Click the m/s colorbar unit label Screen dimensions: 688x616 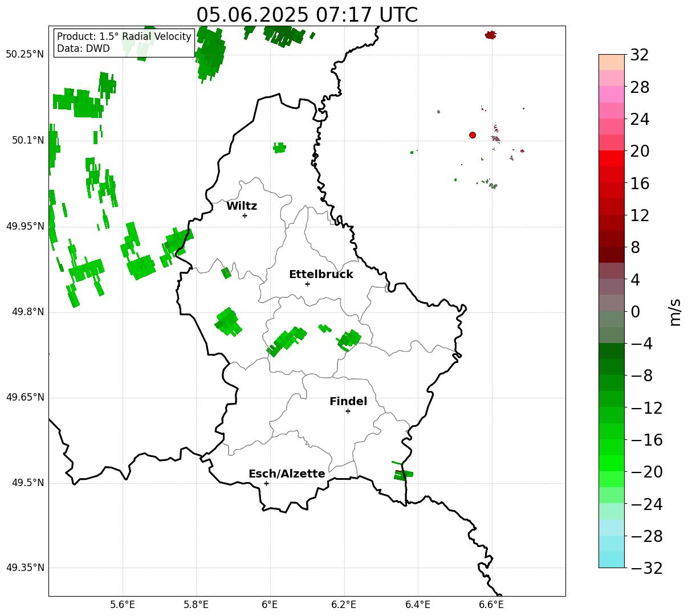point(675,311)
